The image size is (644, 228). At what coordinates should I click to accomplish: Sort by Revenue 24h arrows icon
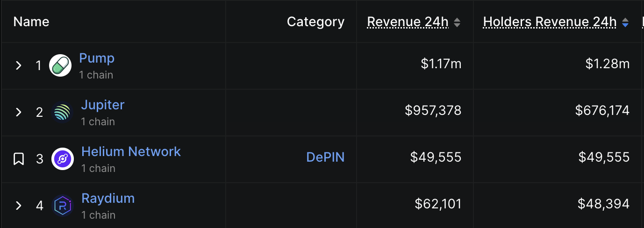457,22
